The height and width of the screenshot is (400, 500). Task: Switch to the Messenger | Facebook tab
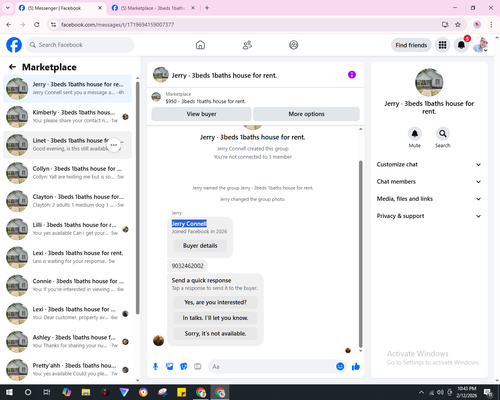click(x=60, y=8)
